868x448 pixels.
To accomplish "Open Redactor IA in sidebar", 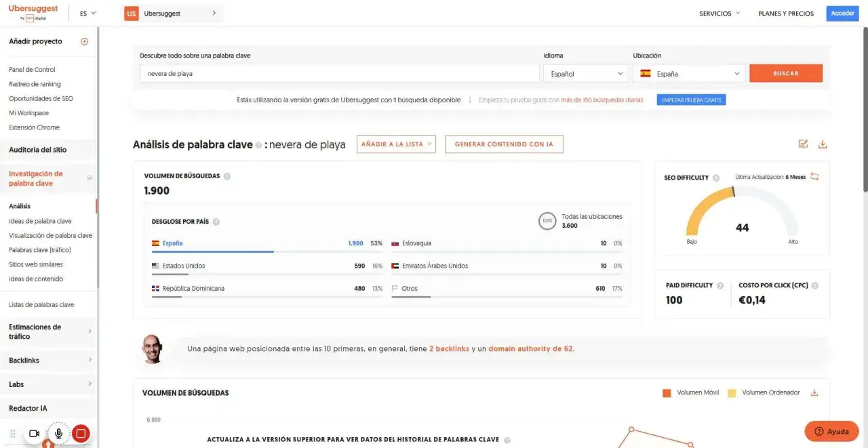I will coord(28,409).
